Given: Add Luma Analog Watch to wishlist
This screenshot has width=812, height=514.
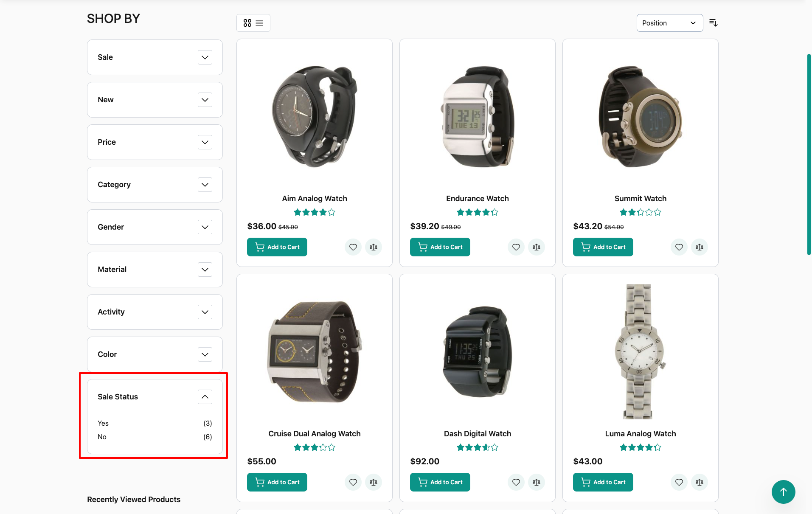Looking at the screenshot, I should [x=679, y=482].
